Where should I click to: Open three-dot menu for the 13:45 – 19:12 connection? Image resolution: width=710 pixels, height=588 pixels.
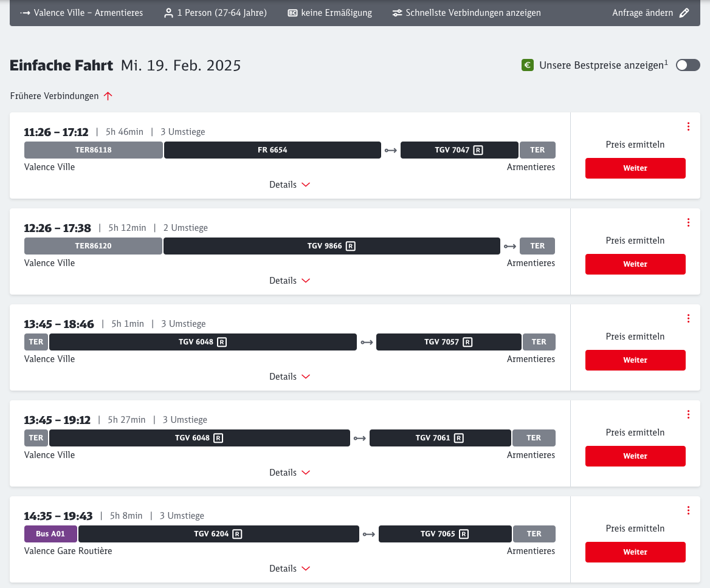coord(688,414)
